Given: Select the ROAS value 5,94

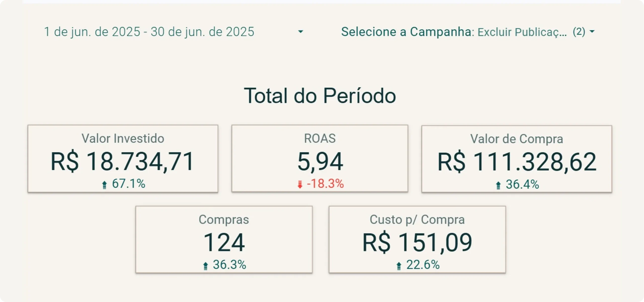Looking at the screenshot, I should point(320,161).
